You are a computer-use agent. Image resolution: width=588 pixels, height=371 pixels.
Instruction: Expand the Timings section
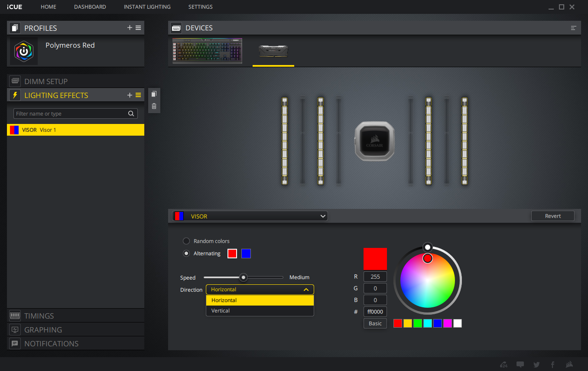click(39, 316)
